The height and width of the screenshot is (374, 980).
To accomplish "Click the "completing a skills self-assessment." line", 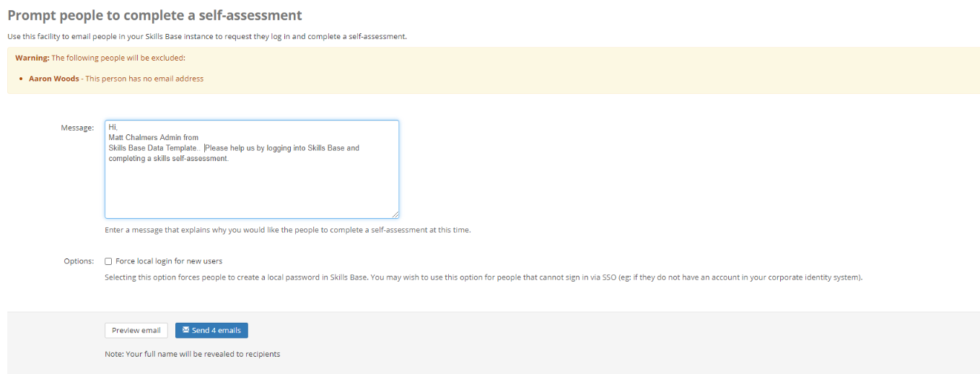I will tap(168, 159).
